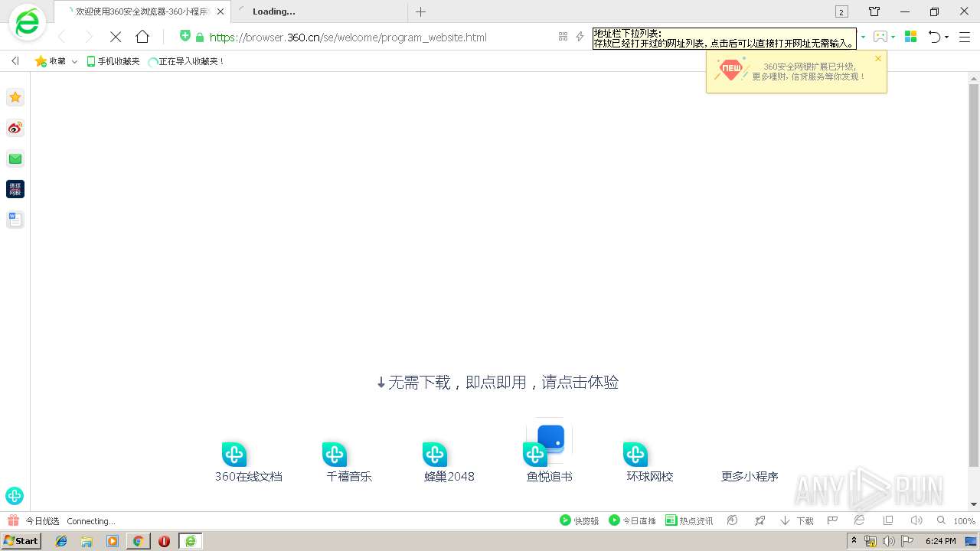This screenshot has height=551, width=980.
Task: Click 正在导入收藏夹 bookmark bar item
Action: pos(186,61)
